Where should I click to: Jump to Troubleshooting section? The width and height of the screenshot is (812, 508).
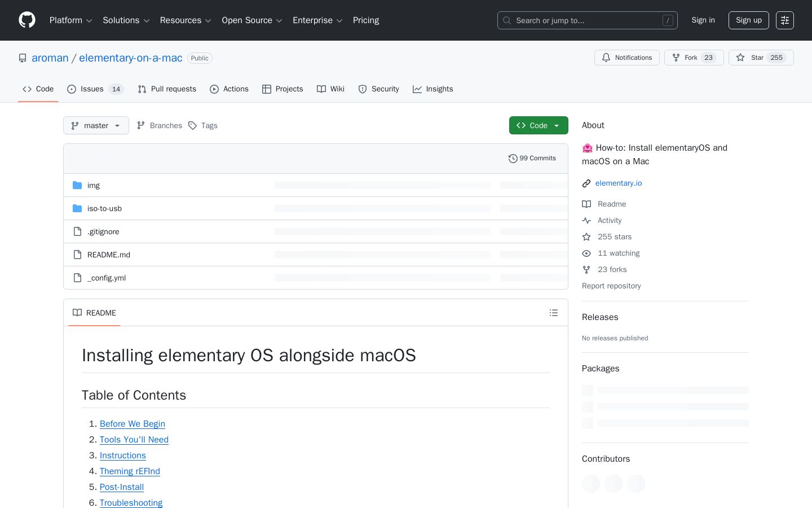point(131,503)
